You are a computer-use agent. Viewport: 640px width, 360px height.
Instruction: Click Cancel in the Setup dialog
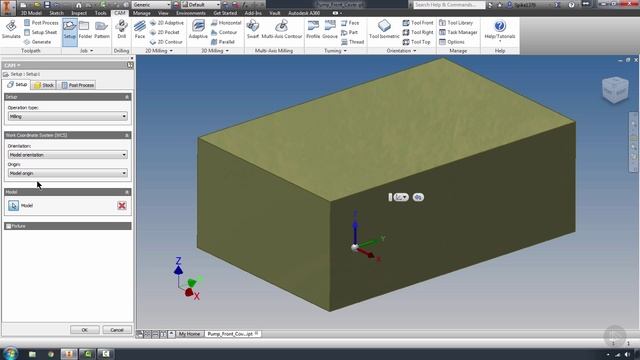(117, 330)
